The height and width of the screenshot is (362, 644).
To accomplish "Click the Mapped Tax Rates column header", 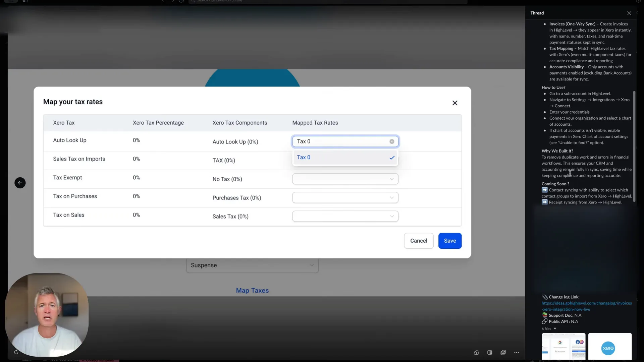I will click(x=315, y=123).
